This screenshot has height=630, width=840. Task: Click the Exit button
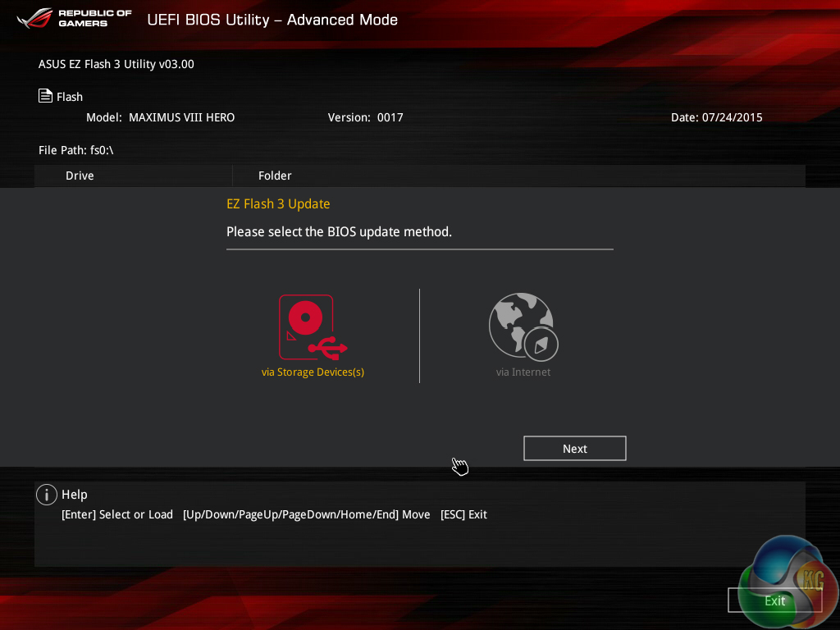(x=774, y=600)
